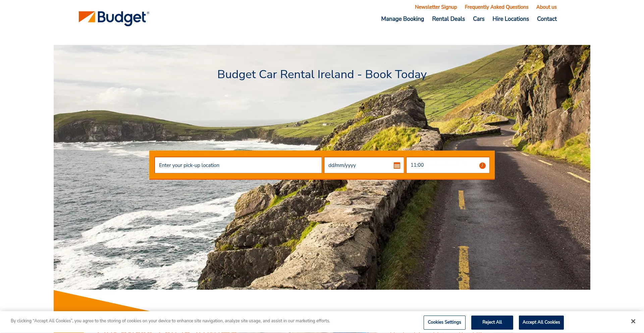Click the Budget Car Rental Ireland heading
The image size is (644, 333).
point(322,74)
